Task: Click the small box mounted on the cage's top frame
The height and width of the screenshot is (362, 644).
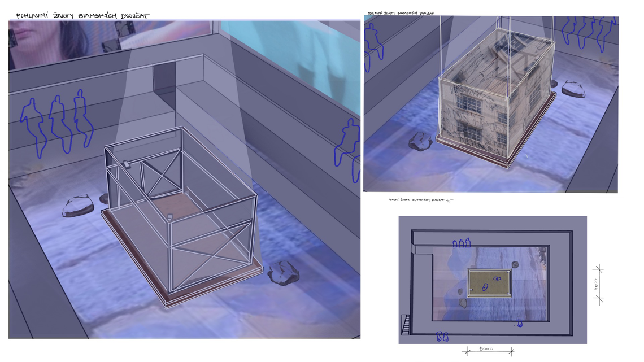Action: [x=125, y=164]
